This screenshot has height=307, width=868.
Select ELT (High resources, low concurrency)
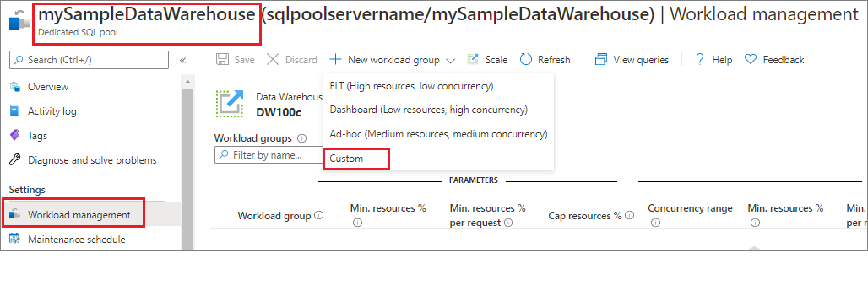click(411, 86)
